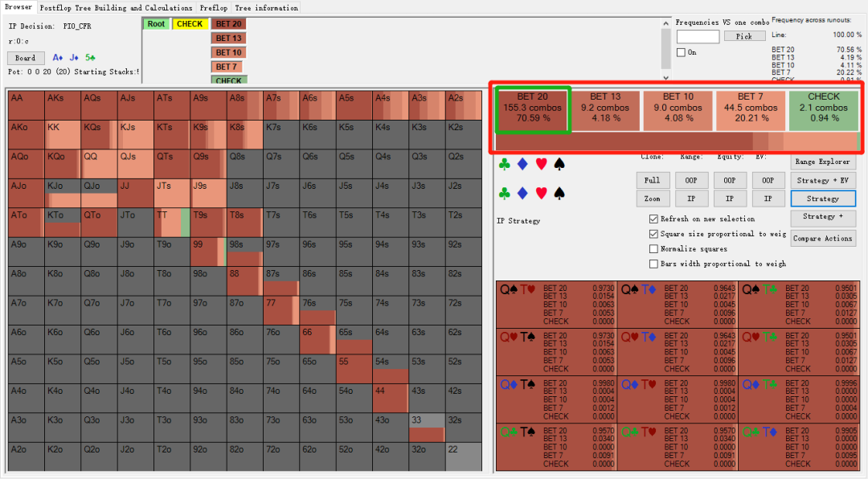Click the Full clone button
The image size is (868, 479).
[x=653, y=181]
